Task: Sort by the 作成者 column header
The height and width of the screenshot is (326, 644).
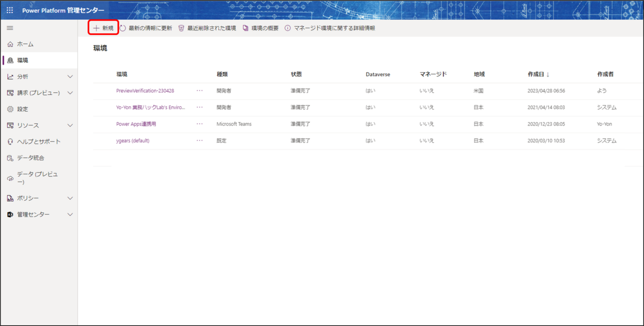Action: tap(605, 74)
